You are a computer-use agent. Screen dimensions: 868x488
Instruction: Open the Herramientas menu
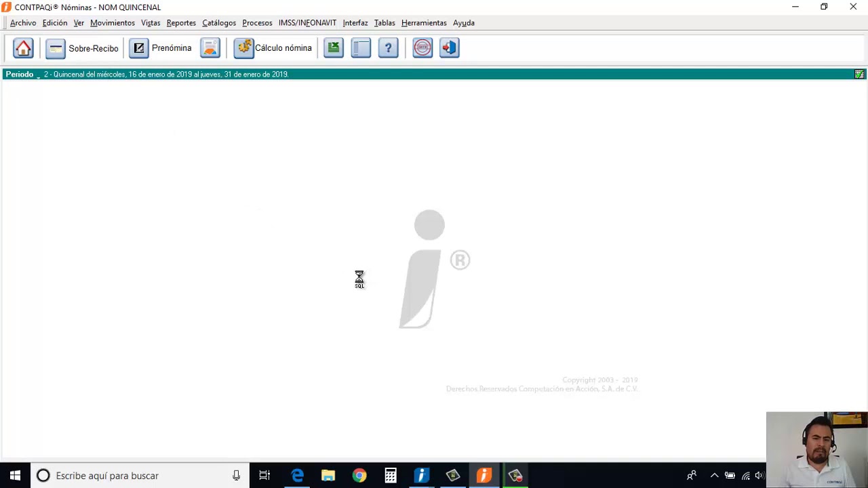point(424,22)
